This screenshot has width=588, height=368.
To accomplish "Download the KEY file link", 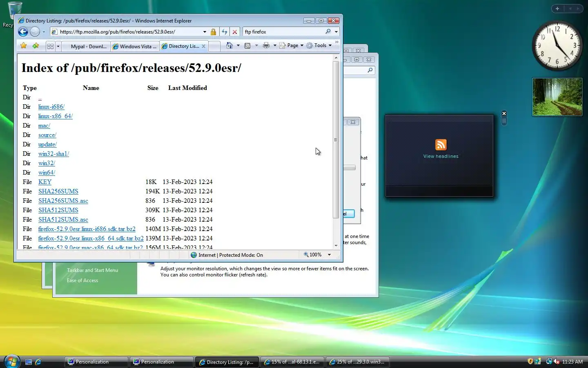I will tap(45, 182).
